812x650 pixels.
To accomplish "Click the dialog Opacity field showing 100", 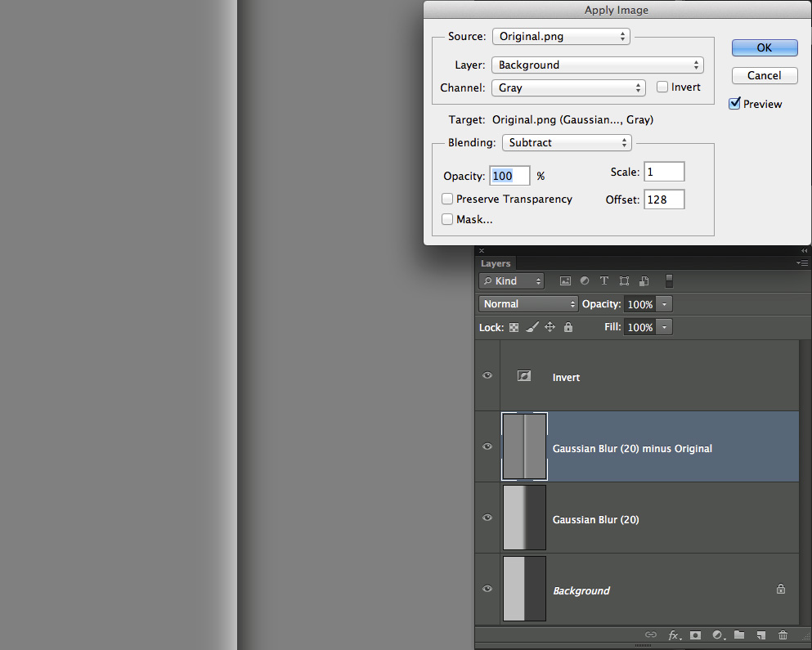I will pyautogui.click(x=509, y=176).
